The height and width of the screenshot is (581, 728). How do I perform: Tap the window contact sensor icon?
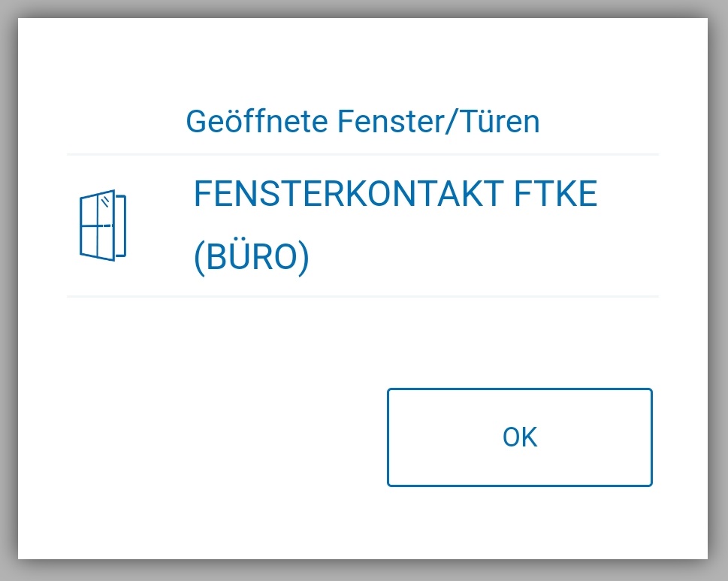point(102,225)
